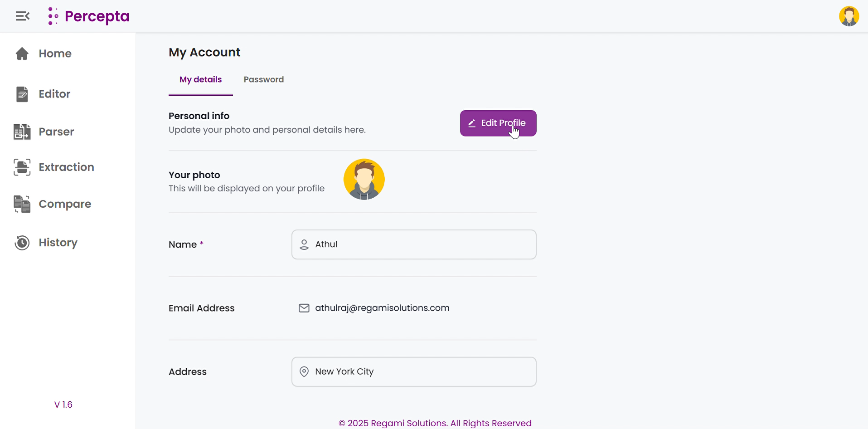Open the Editor tool from sidebar

coord(22,94)
